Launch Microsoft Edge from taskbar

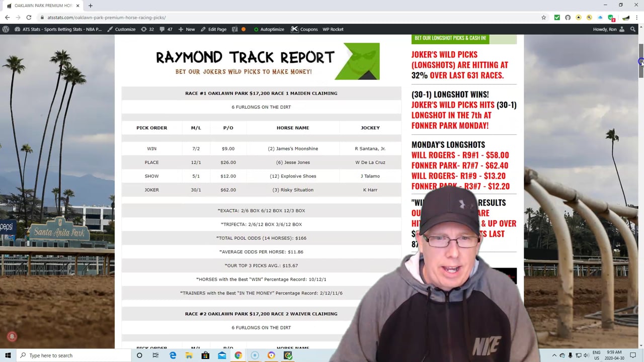pyautogui.click(x=173, y=355)
